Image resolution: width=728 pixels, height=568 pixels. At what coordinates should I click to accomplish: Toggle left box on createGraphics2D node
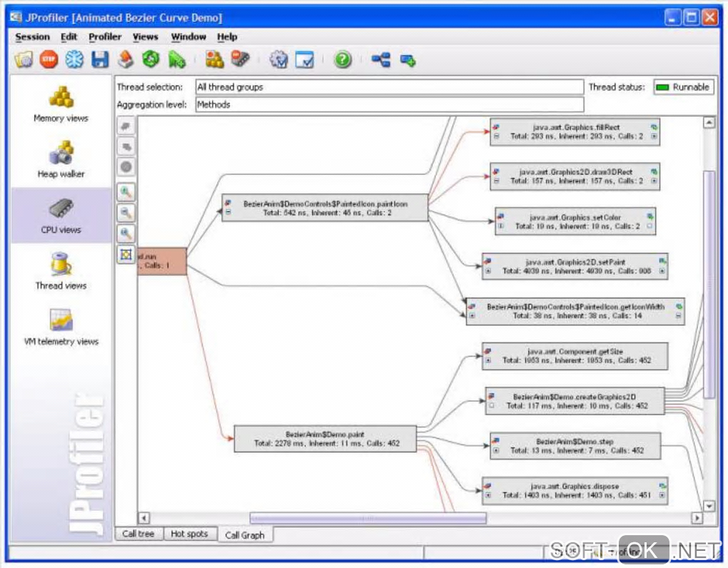pos(491,405)
